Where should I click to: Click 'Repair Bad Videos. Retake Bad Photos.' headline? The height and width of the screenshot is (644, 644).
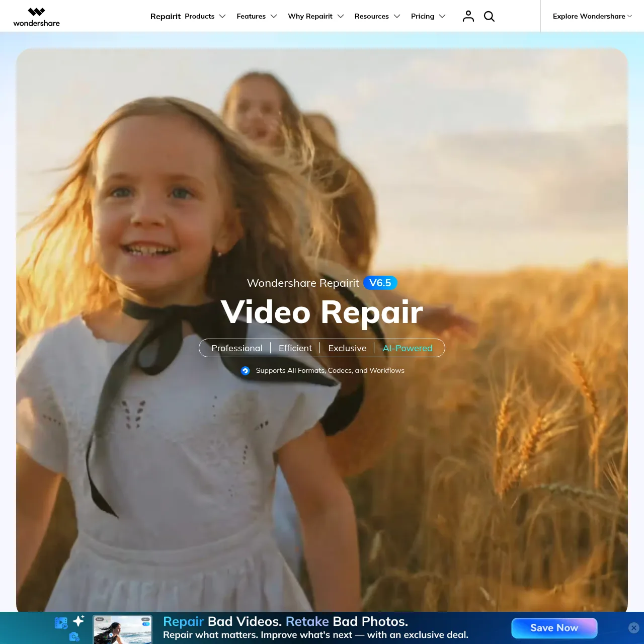tap(285, 621)
